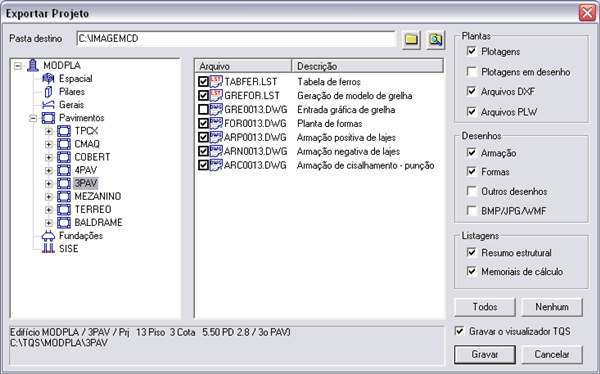Select the 'Planta de formas' description text
Screen dimensions: 600x374
click(329, 124)
